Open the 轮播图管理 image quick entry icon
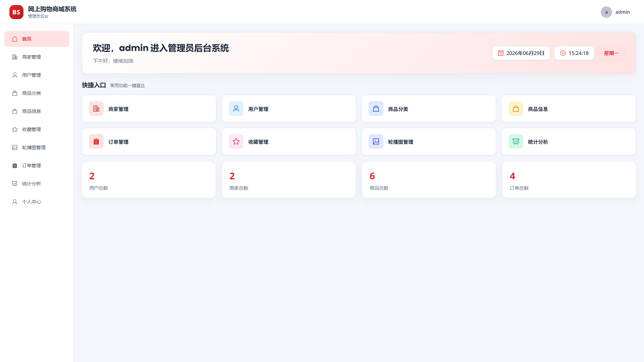Image resolution: width=644 pixels, height=362 pixels. (376, 141)
